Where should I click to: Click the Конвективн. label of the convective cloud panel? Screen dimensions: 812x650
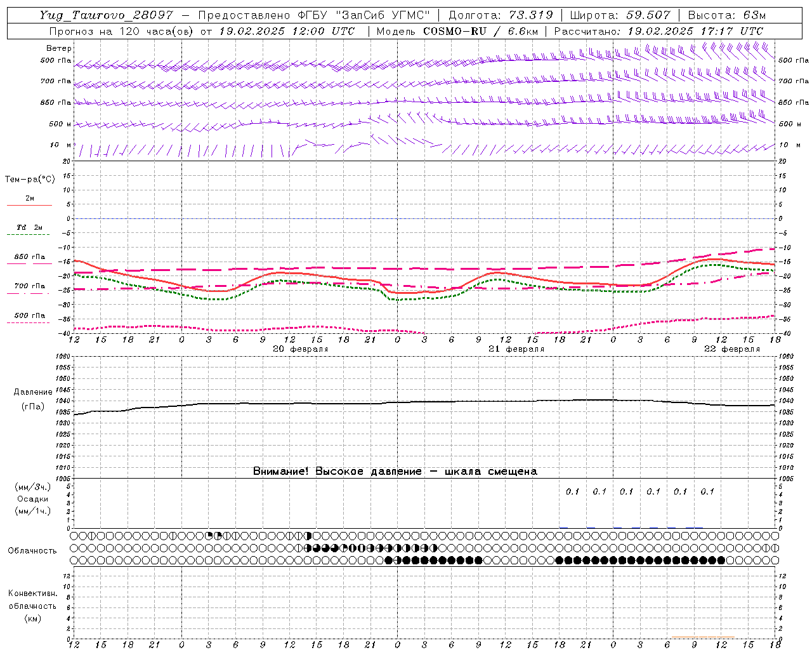tap(32, 594)
